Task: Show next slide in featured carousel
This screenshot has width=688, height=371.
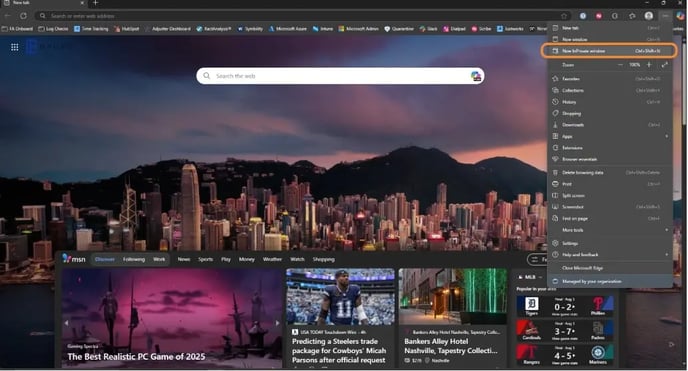Action: pos(277,323)
